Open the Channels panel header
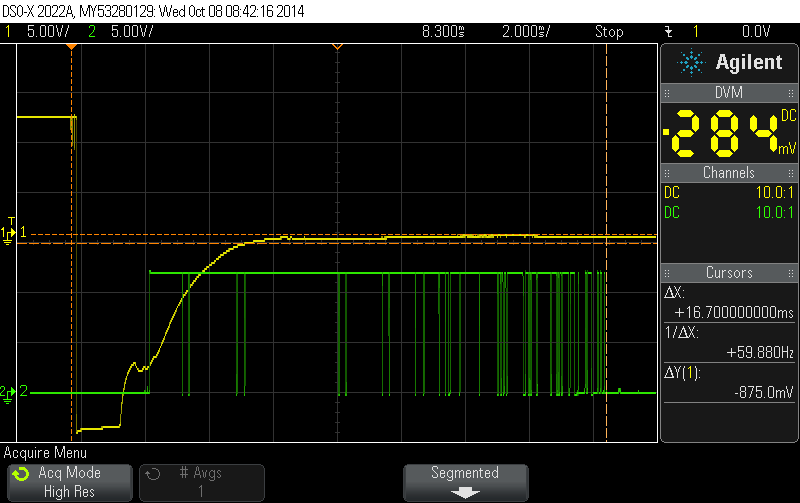Screen dimensions: 800x503 729,172
